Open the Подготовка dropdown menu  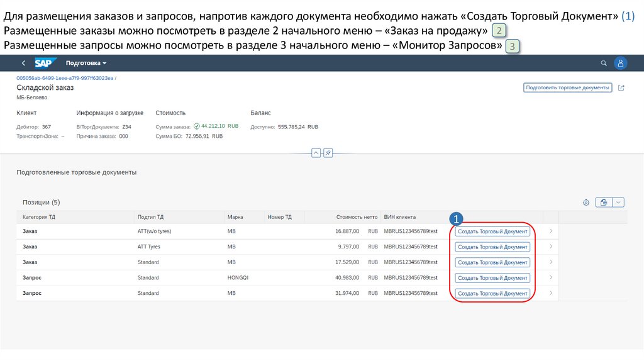pyautogui.click(x=86, y=63)
